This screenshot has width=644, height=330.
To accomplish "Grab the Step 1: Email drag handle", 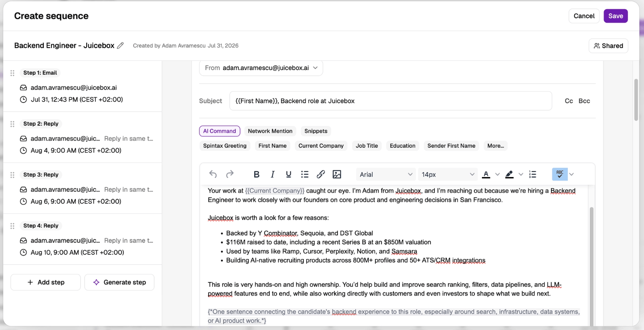I will pos(12,73).
